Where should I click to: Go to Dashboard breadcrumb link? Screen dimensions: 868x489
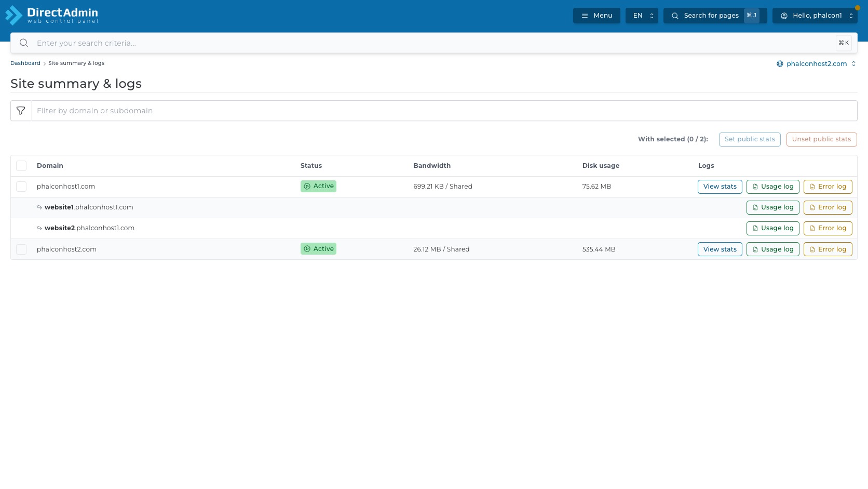click(x=25, y=63)
